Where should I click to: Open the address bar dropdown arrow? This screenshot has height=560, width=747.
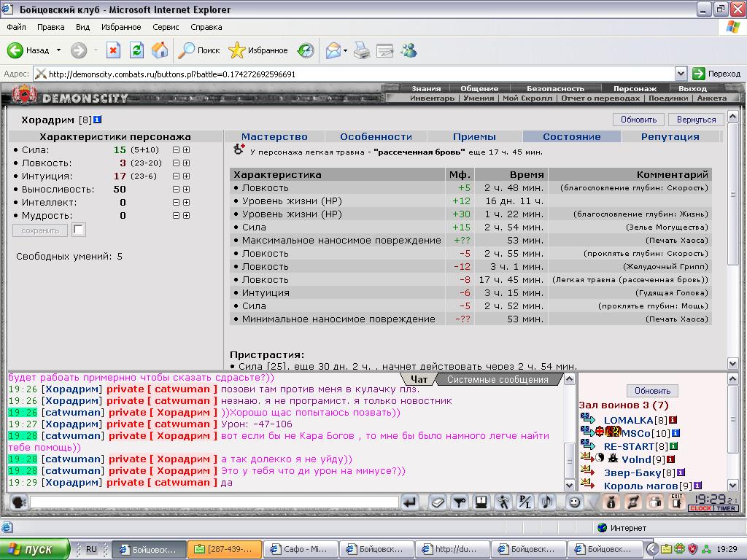pos(681,74)
